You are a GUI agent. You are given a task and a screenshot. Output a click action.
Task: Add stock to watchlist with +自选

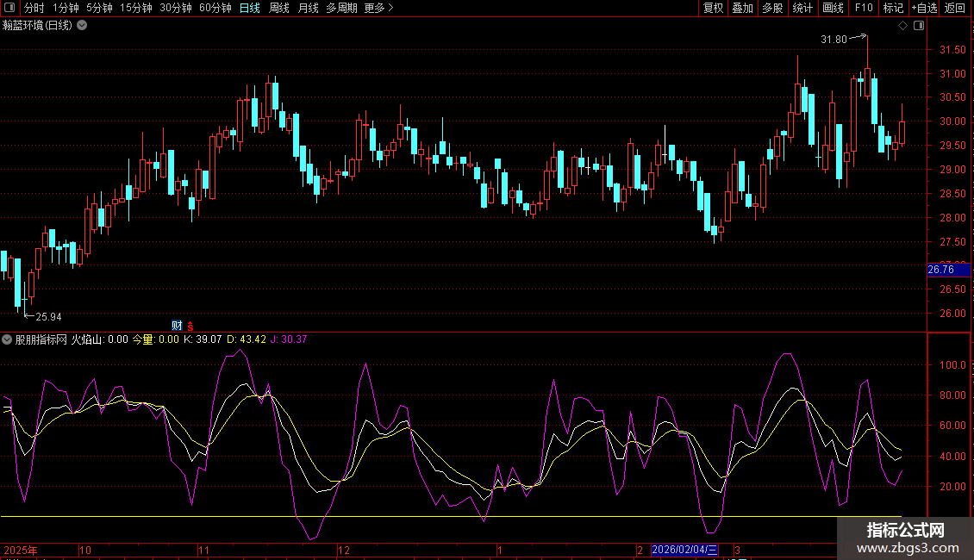pos(924,8)
